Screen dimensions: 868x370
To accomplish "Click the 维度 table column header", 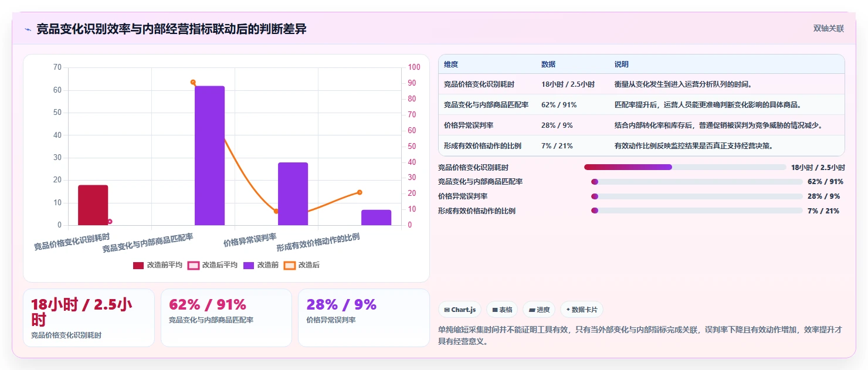I will [x=451, y=64].
